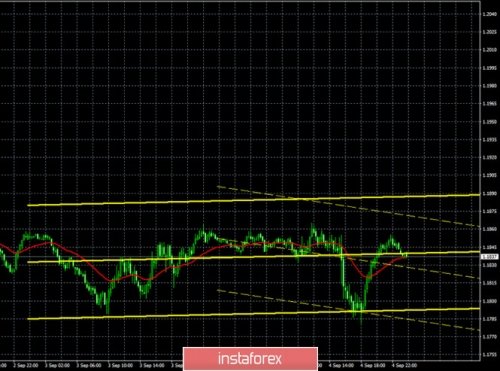Select the 1.1800 price level label
Image resolution: width=500 pixels, height=371 pixels.
[490, 301]
